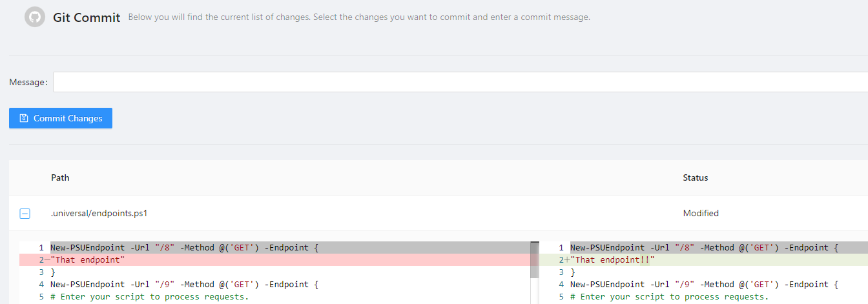Click the Status column header
This screenshot has width=868, height=304.
pos(696,177)
